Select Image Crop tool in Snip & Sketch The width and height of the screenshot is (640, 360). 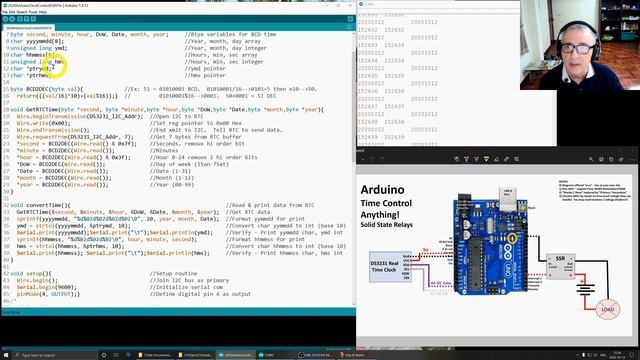pos(516,159)
